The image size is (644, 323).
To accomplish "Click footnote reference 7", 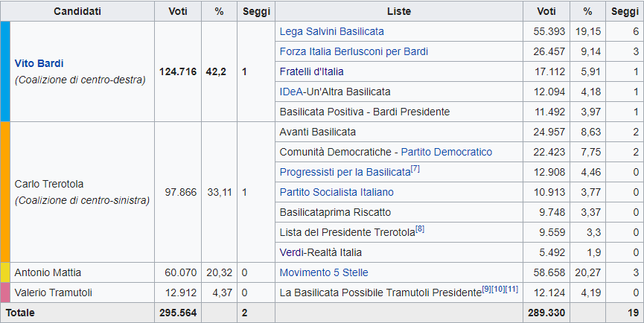I will coord(415,169).
